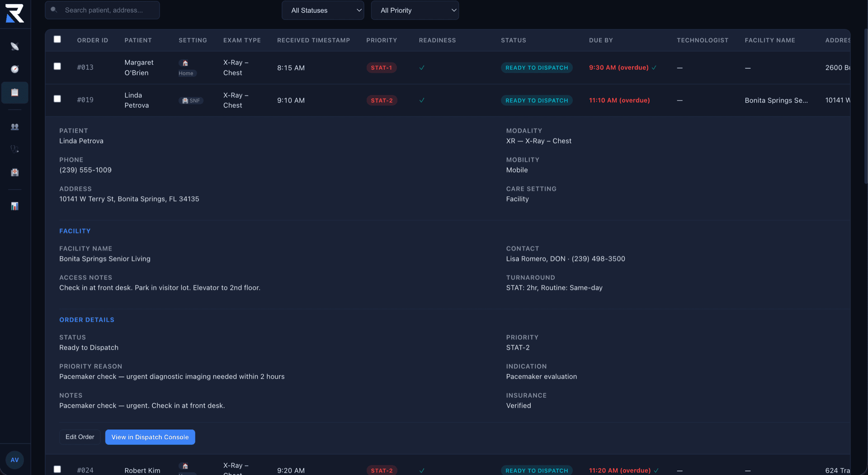
Task: Select the clipboard orders sidebar icon
Action: (x=15, y=93)
